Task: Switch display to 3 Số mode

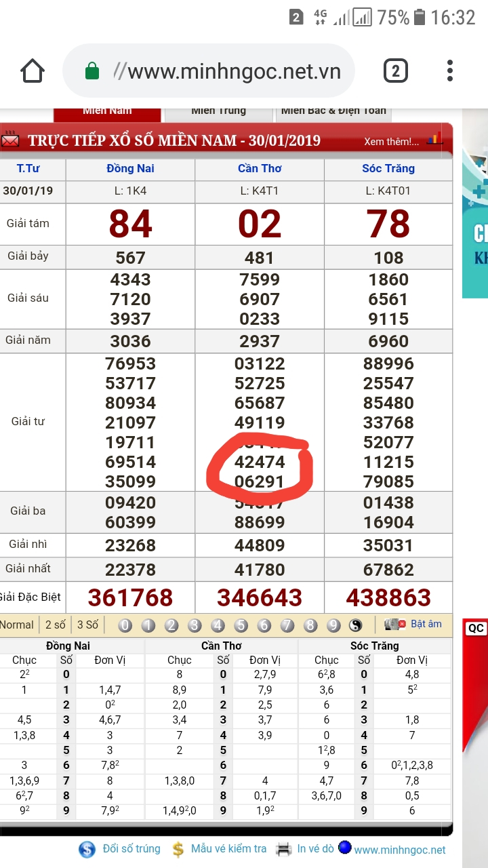Action: [x=87, y=625]
